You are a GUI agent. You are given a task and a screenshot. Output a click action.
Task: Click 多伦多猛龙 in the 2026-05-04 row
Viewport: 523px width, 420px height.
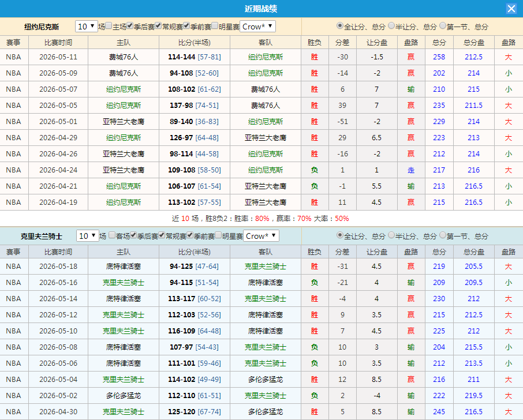point(266,380)
